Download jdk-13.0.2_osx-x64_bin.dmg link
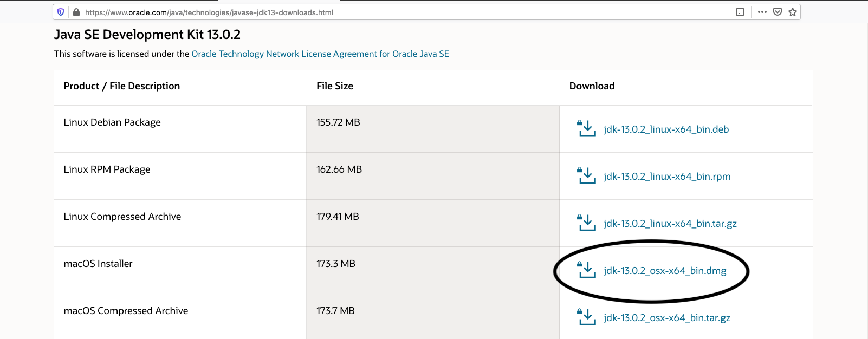This screenshot has height=339, width=868. (x=665, y=271)
